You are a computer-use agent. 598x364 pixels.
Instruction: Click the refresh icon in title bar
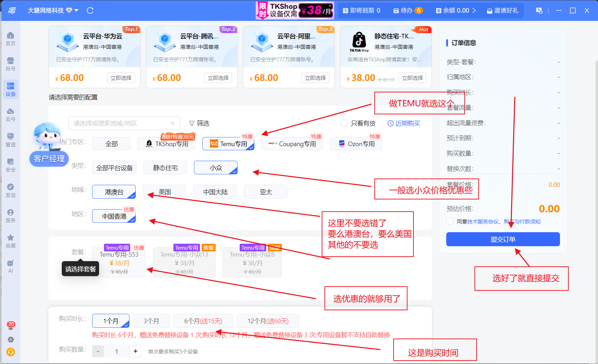(90, 10)
